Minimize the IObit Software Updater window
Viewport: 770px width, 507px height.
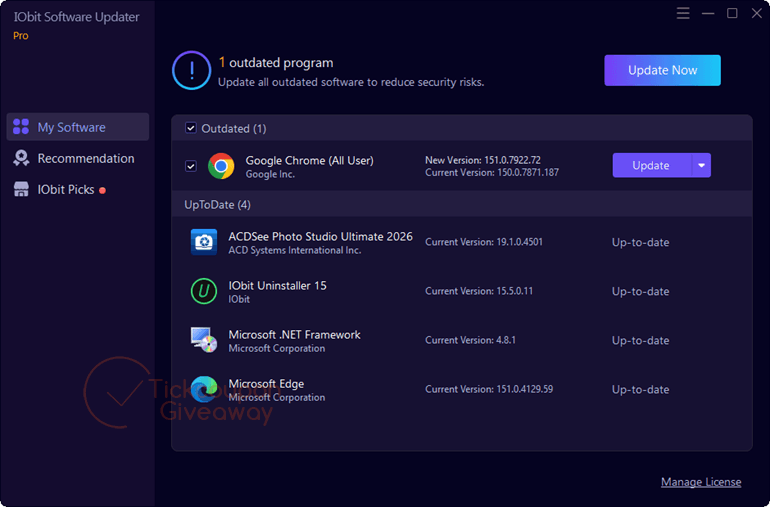tap(708, 13)
